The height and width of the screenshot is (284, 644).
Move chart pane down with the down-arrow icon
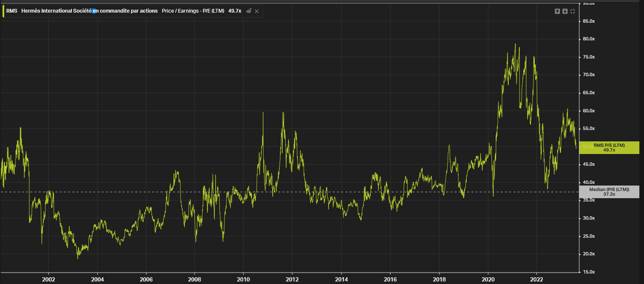[565, 11]
